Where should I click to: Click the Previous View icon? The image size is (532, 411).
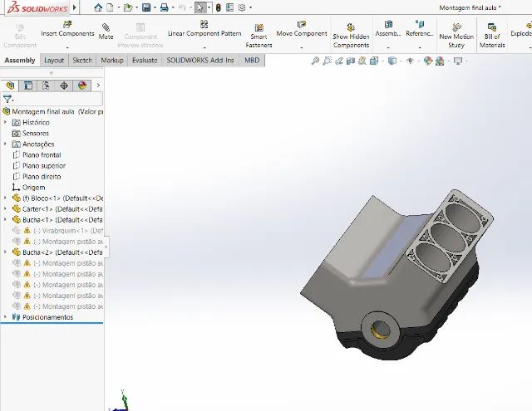click(x=338, y=61)
